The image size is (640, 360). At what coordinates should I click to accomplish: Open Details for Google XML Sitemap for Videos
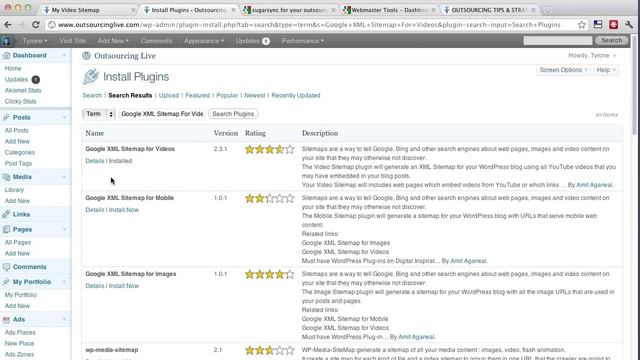(95, 161)
